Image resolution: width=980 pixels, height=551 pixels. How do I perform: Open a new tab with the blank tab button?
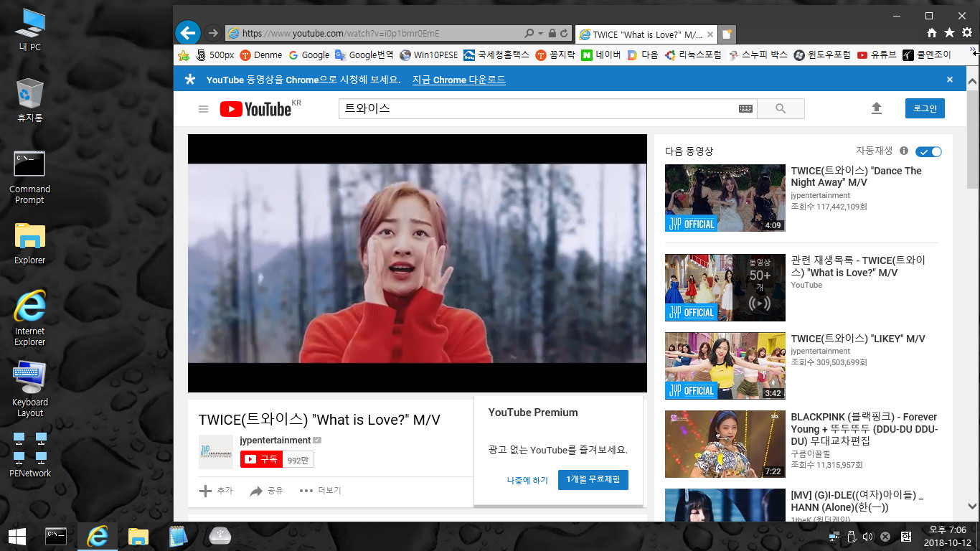pyautogui.click(x=727, y=34)
